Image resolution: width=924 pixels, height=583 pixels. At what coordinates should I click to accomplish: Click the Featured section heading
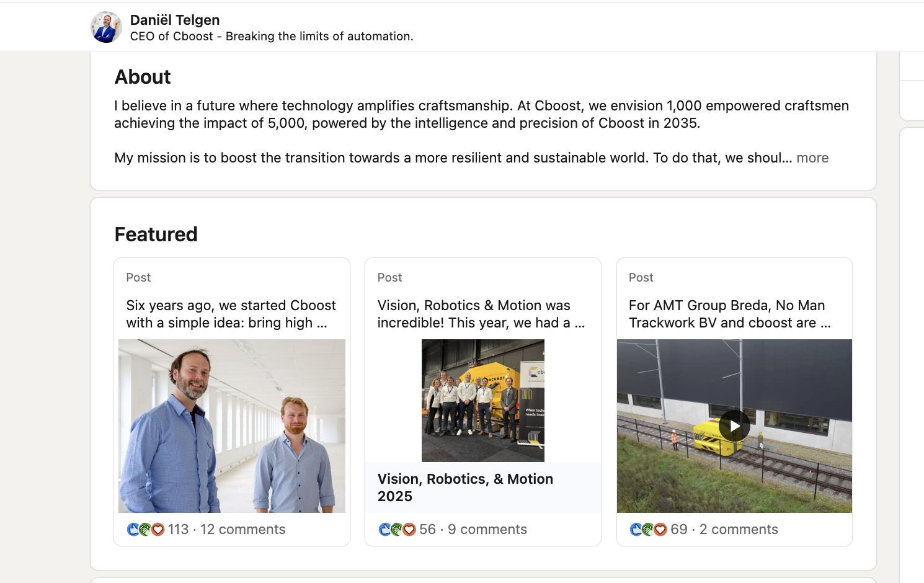point(156,234)
